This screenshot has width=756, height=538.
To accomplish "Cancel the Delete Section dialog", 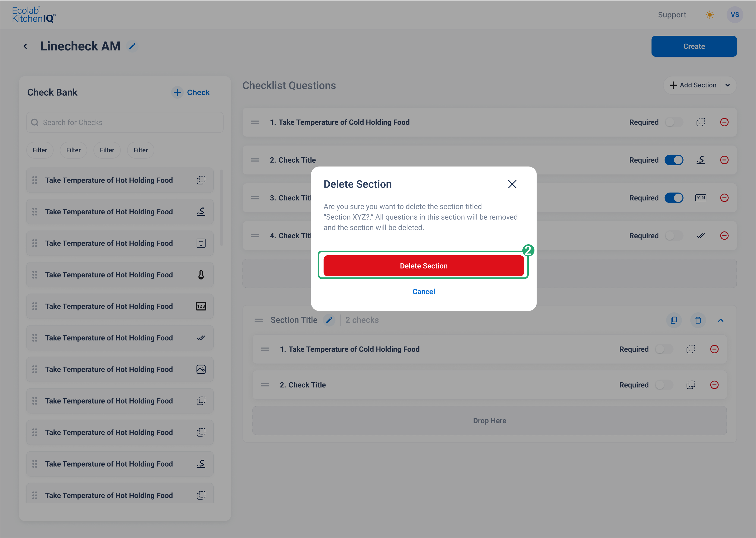I will point(423,292).
